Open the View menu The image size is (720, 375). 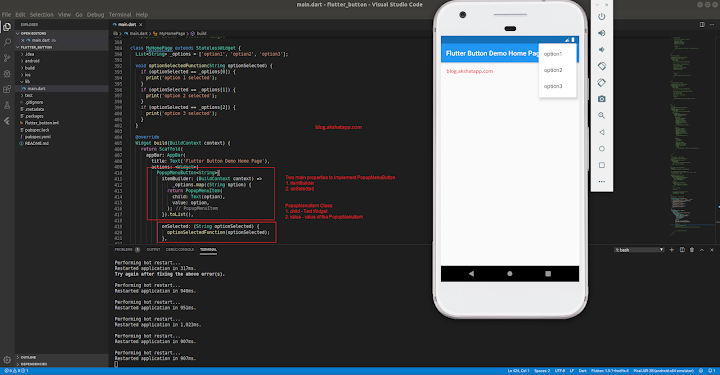point(64,15)
